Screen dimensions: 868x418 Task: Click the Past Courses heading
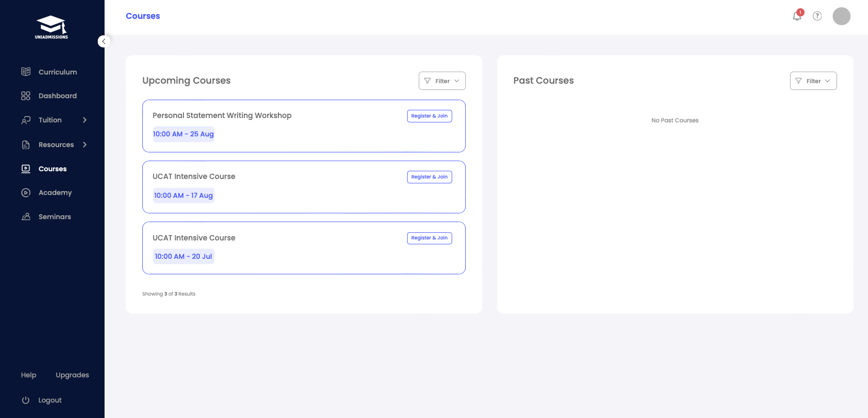(x=544, y=80)
